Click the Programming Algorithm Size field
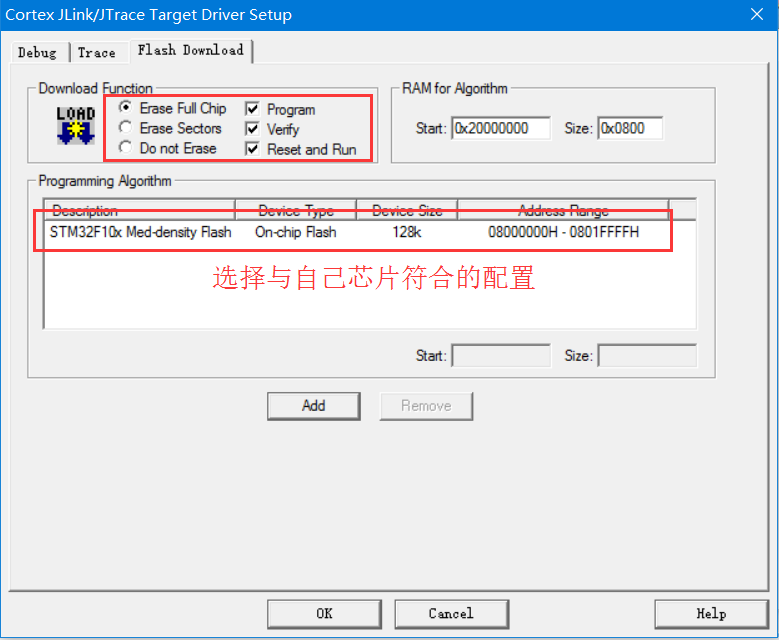The height and width of the screenshot is (640, 779). point(647,356)
